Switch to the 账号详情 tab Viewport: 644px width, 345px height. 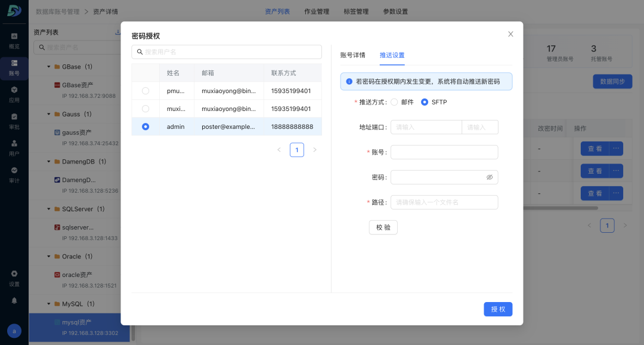pyautogui.click(x=352, y=55)
